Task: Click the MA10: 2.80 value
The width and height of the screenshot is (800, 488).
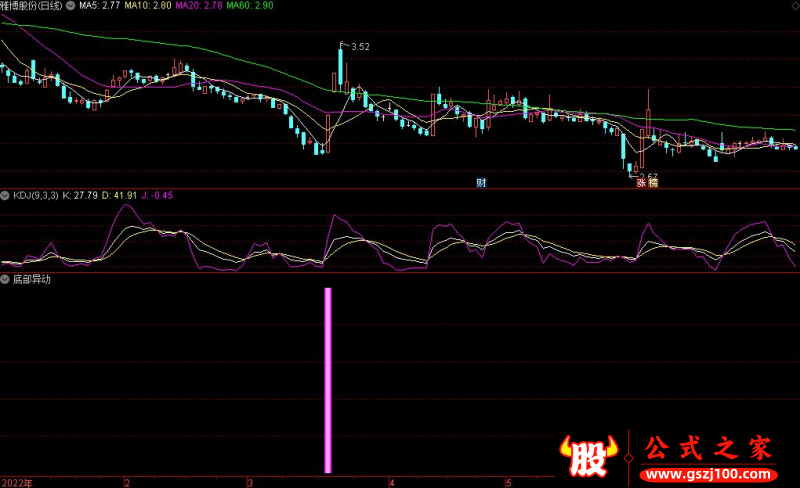Action: [x=148, y=6]
